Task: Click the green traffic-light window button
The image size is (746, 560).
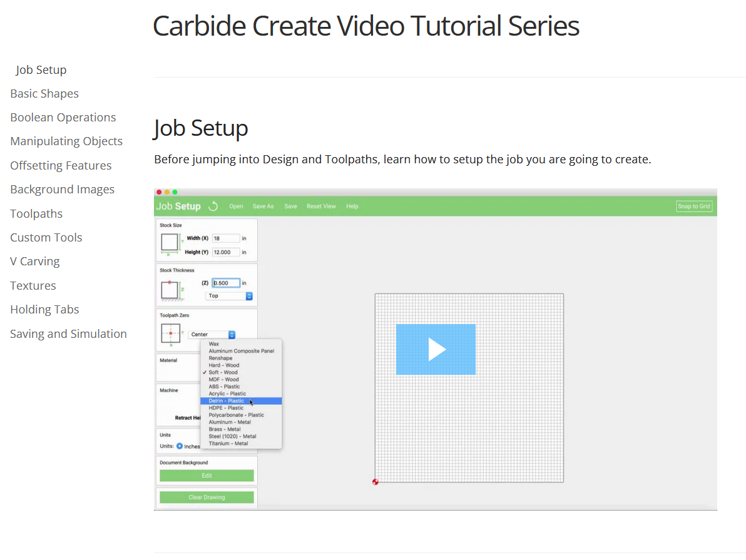Action: pyautogui.click(x=173, y=193)
